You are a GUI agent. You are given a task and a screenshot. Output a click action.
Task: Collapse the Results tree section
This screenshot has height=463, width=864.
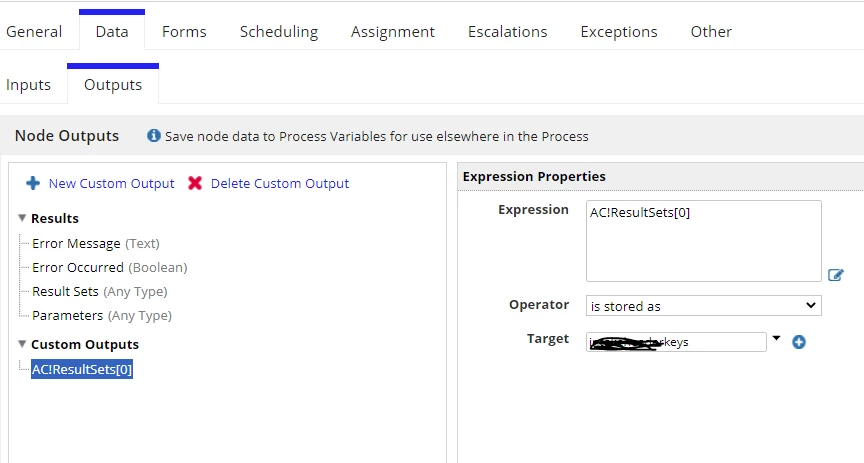pyautogui.click(x=22, y=218)
